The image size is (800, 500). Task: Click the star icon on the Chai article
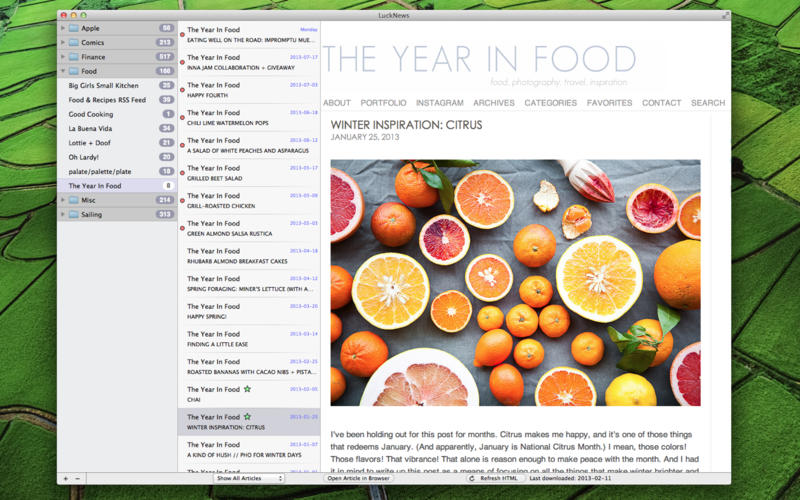pyautogui.click(x=247, y=389)
